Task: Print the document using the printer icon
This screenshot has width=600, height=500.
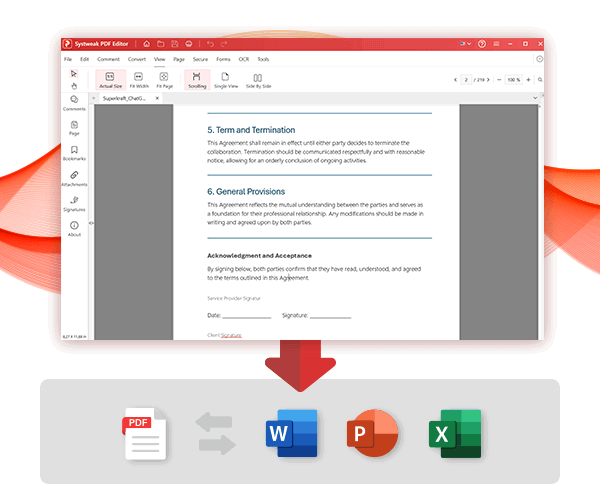Action: click(189, 44)
